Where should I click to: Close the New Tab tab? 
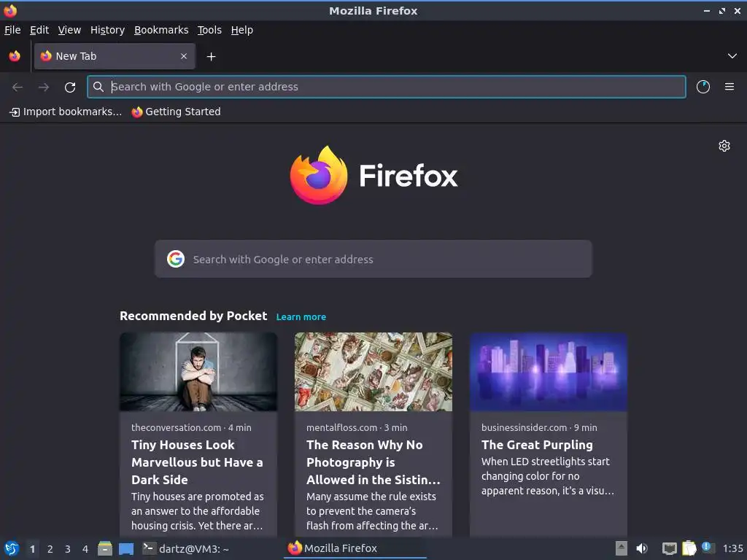pyautogui.click(x=184, y=56)
